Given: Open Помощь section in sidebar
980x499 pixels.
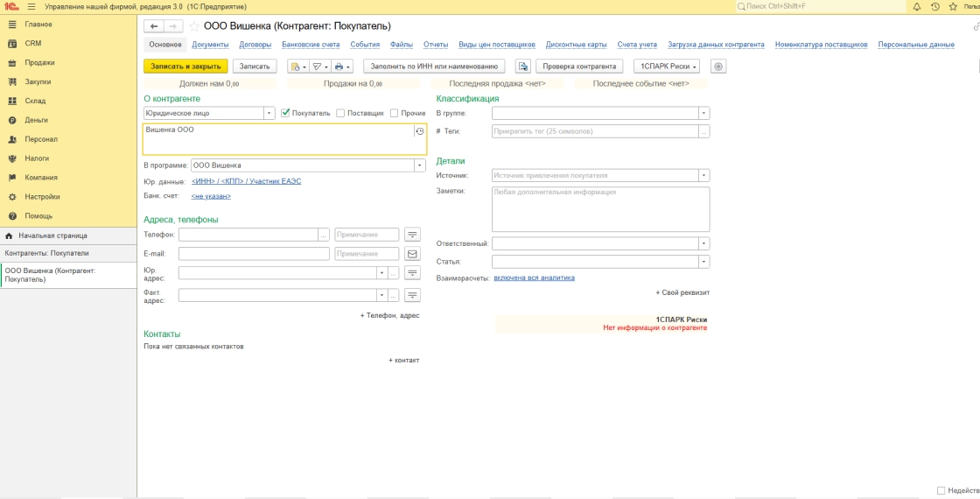Looking at the screenshot, I should [68, 215].
